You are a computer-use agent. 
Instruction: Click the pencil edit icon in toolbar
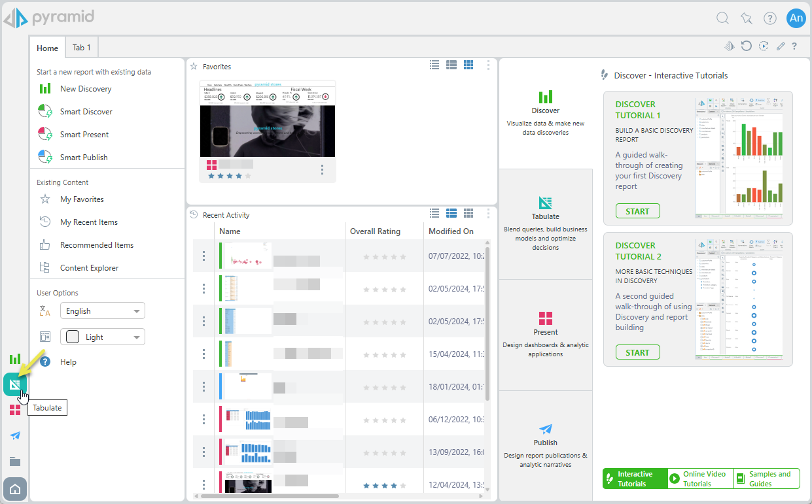point(780,46)
